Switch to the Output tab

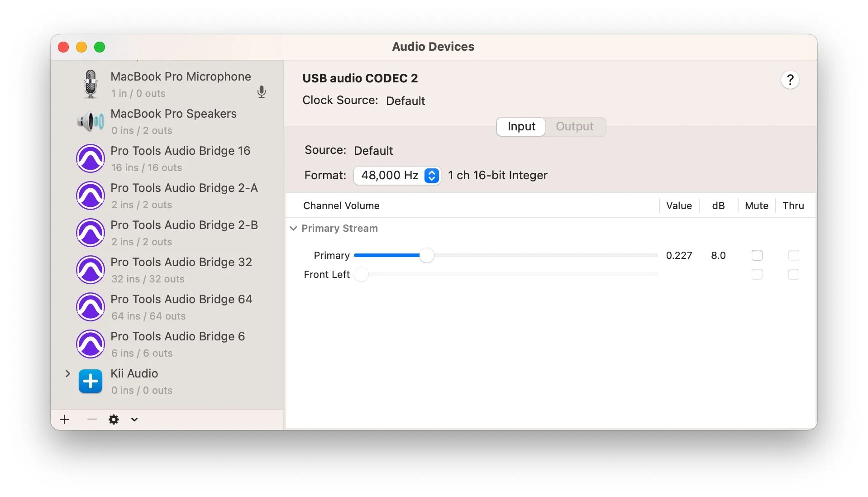[x=574, y=127]
